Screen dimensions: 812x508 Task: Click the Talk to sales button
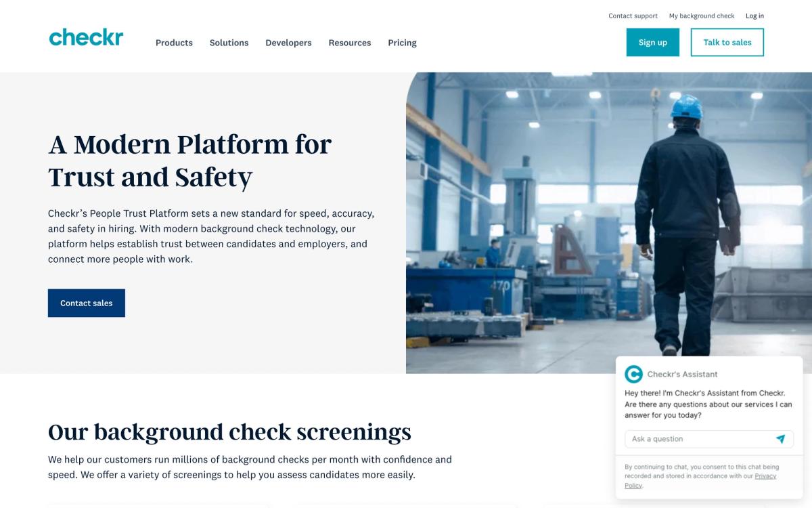tap(727, 42)
